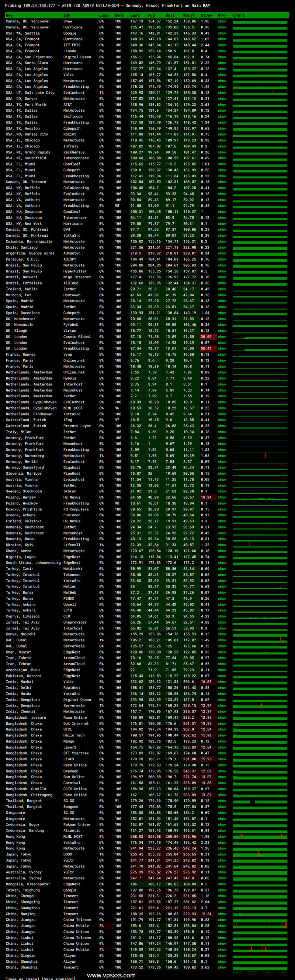
Task: Open the MTR column dropdown
Action: [x=222, y=15]
